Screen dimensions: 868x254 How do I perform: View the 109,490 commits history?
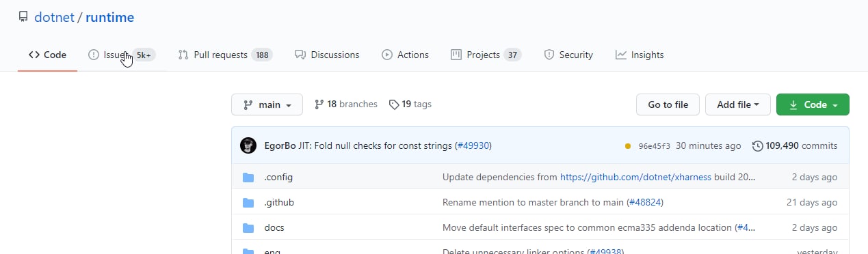coord(795,145)
